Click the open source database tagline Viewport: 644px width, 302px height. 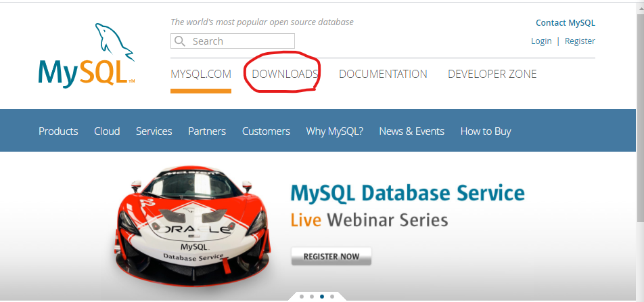(x=262, y=22)
